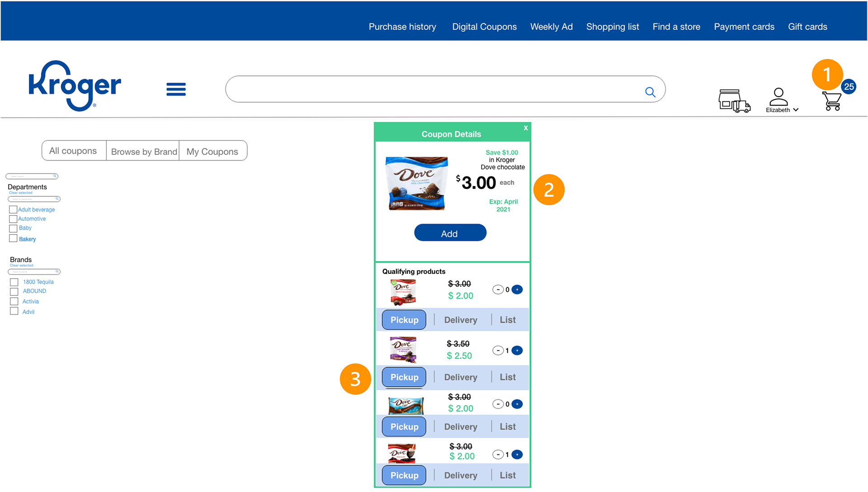This screenshot has width=868, height=492.
Task: Select List for fourth Dove product
Action: (508, 475)
